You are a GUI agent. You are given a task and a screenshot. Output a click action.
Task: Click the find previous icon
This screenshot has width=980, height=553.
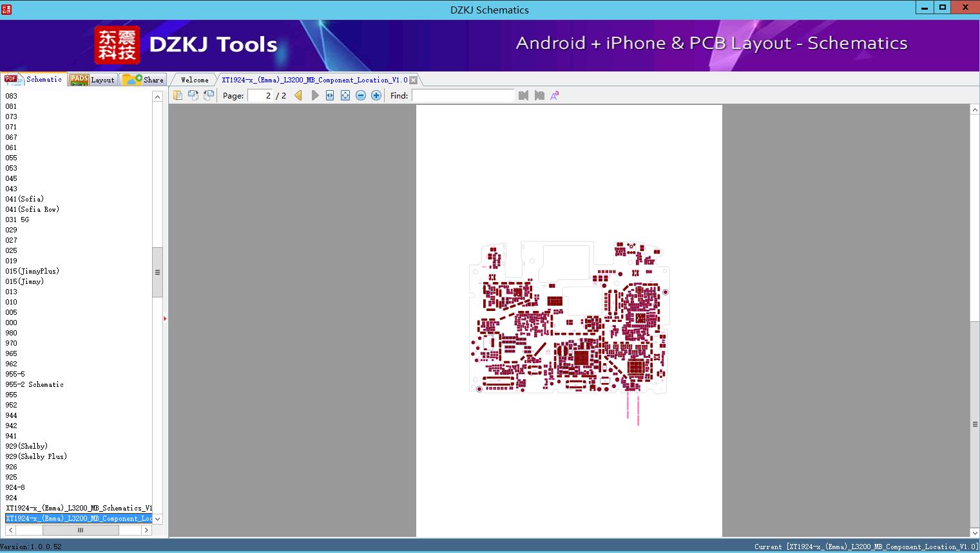pyautogui.click(x=523, y=95)
